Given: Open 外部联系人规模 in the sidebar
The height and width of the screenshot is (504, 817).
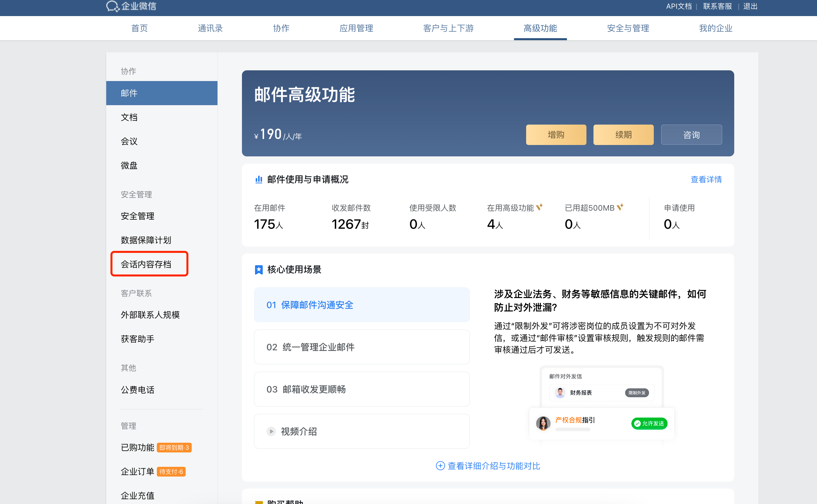Looking at the screenshot, I should 162,315.
